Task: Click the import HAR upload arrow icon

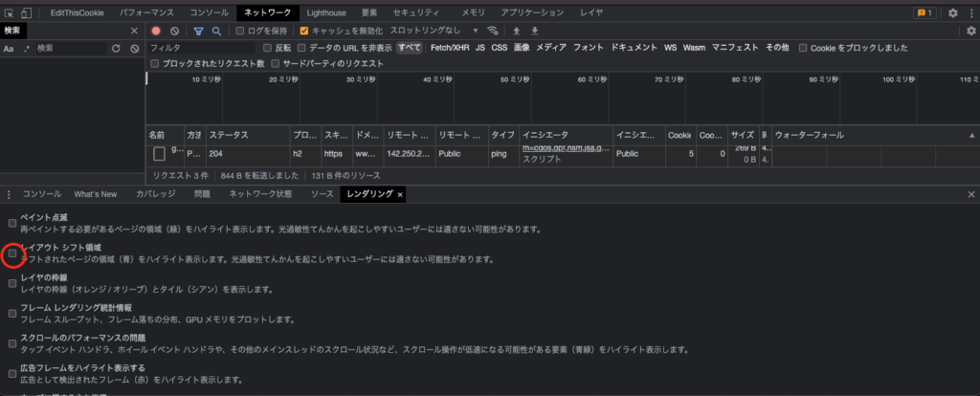Action: (518, 31)
